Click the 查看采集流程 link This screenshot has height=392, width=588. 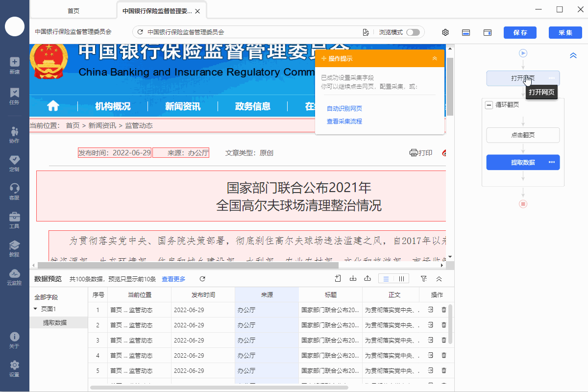344,121
